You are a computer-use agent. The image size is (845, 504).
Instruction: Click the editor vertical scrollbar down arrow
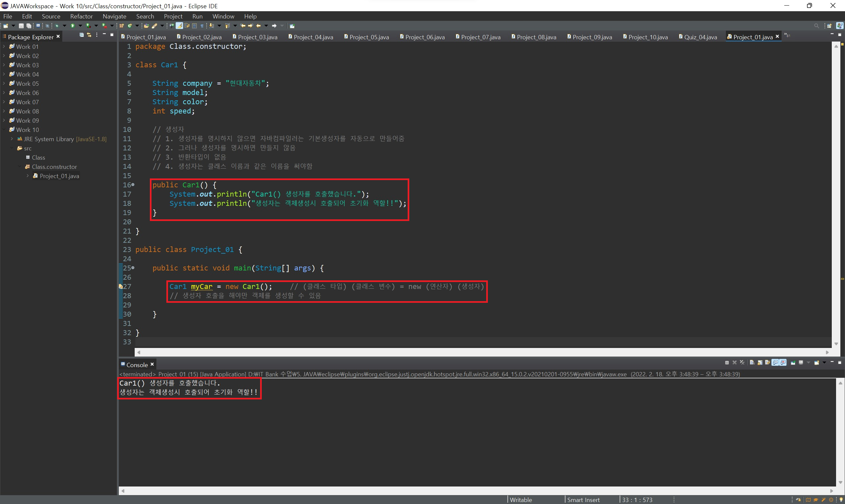click(836, 344)
